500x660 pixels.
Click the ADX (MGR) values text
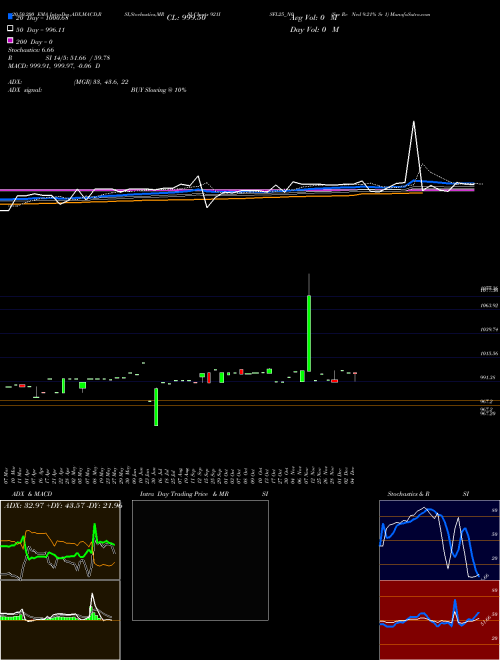(101, 82)
